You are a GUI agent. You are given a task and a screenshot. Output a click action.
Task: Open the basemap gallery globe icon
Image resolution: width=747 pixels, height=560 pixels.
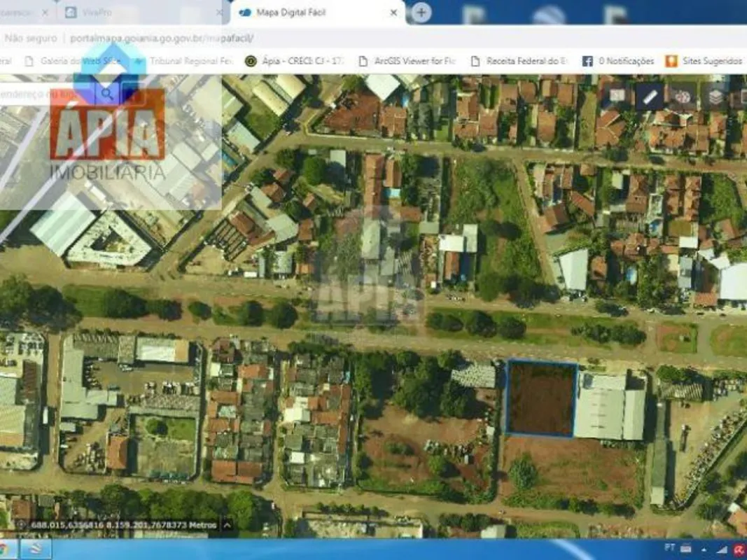682,97
